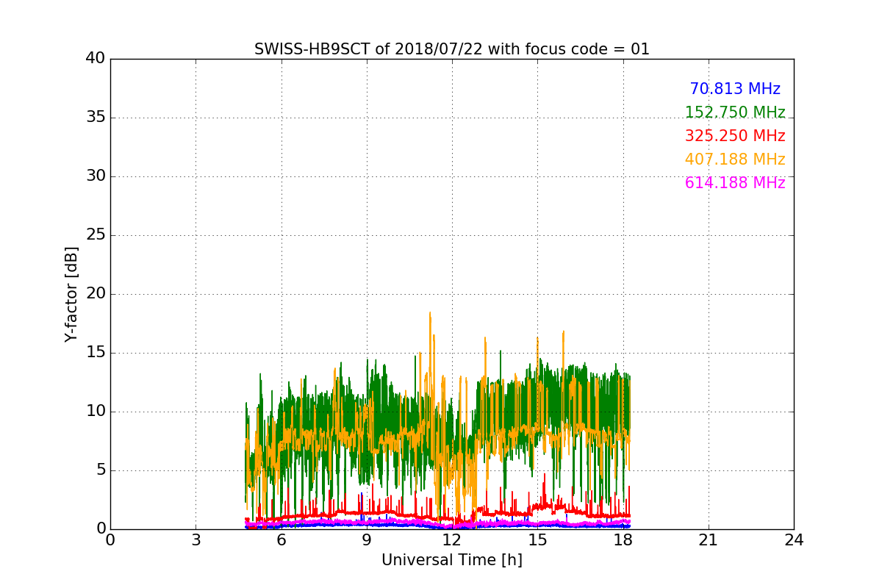Click the 'Universal Time [h]' axis label
The height and width of the screenshot is (588, 882).
tap(452, 560)
